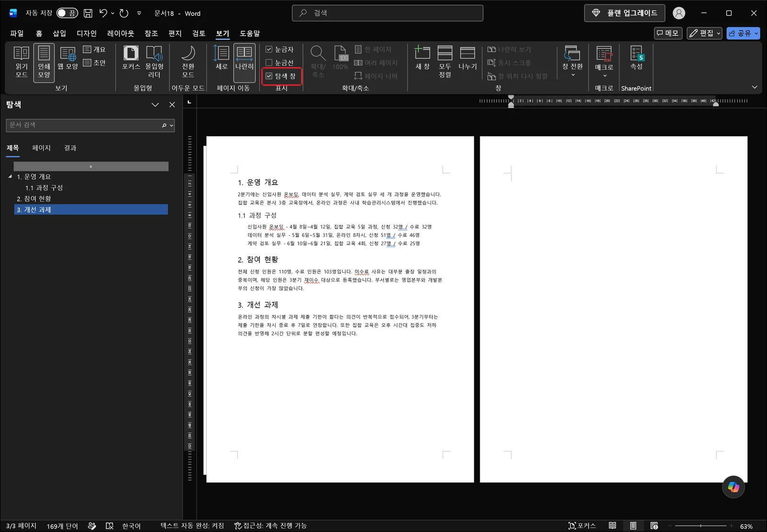The image size is (767, 532).
Task: Open search options dropdown in navigation pane
Action: [x=172, y=126]
